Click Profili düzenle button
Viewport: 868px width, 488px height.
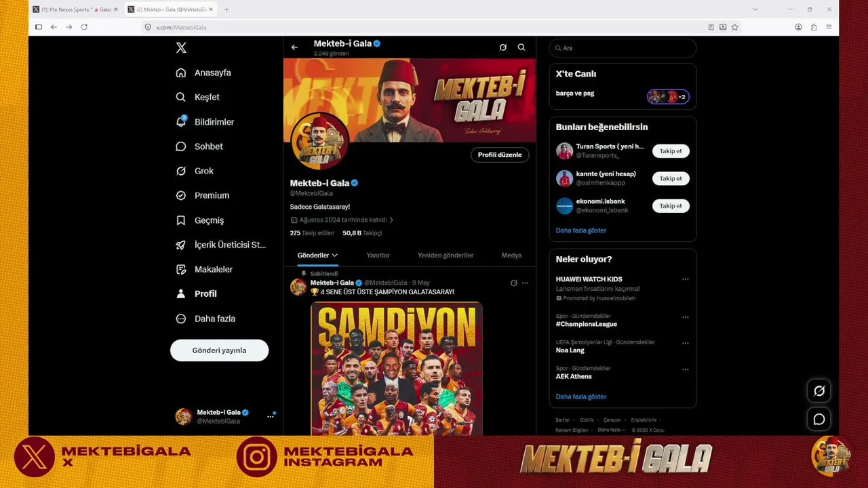pos(500,155)
